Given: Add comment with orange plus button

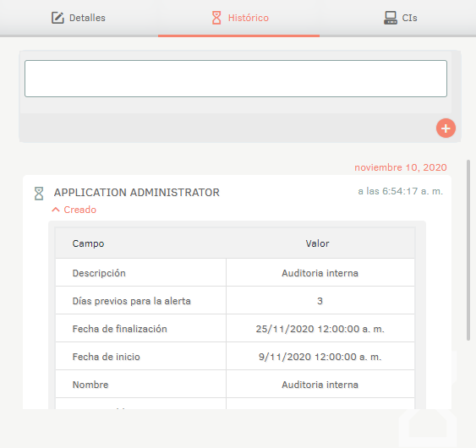Looking at the screenshot, I should (446, 128).
